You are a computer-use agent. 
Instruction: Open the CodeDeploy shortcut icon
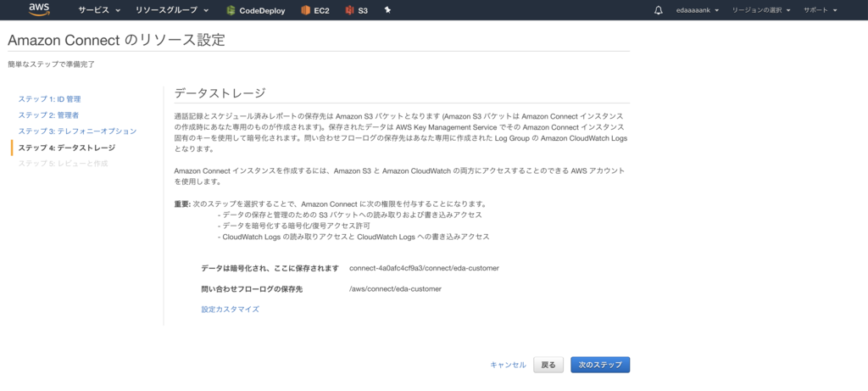tap(231, 10)
